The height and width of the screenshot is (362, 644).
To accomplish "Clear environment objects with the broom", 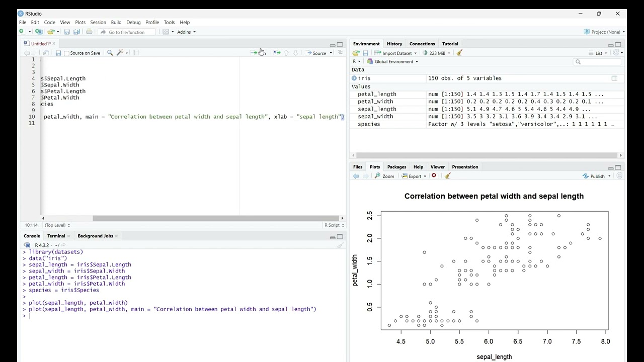I will tap(459, 53).
